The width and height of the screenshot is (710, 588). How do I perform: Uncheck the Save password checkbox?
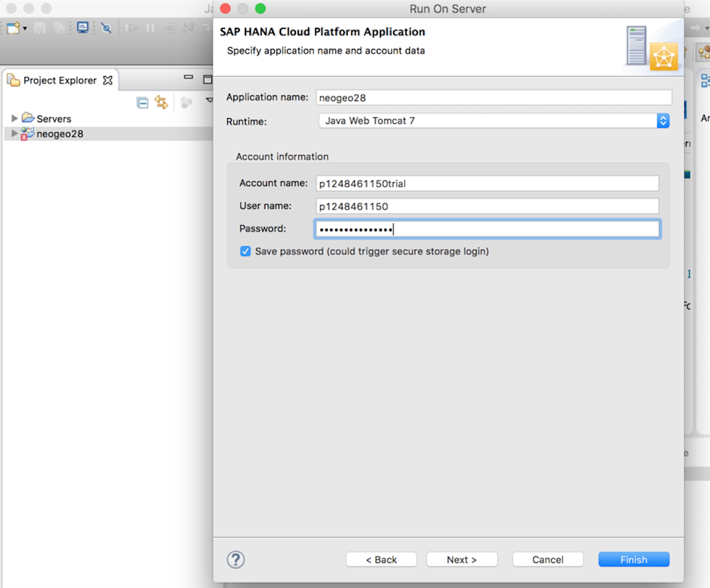(245, 251)
